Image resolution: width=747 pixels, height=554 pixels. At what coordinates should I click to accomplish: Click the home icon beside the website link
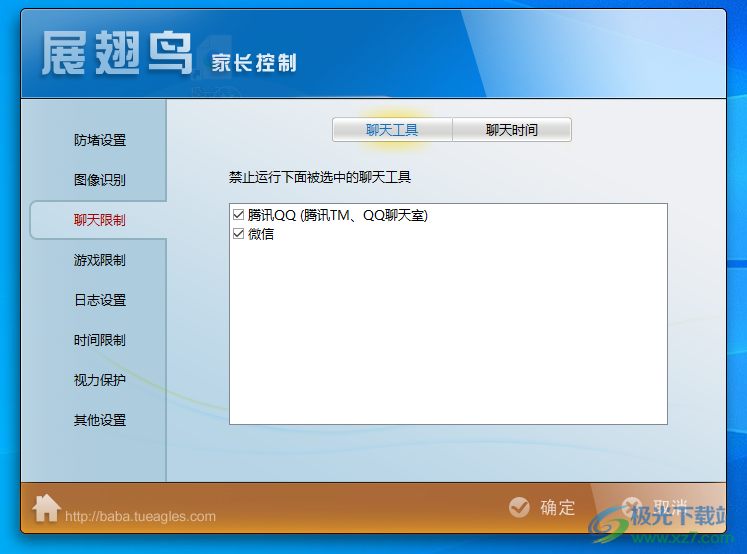[x=46, y=508]
